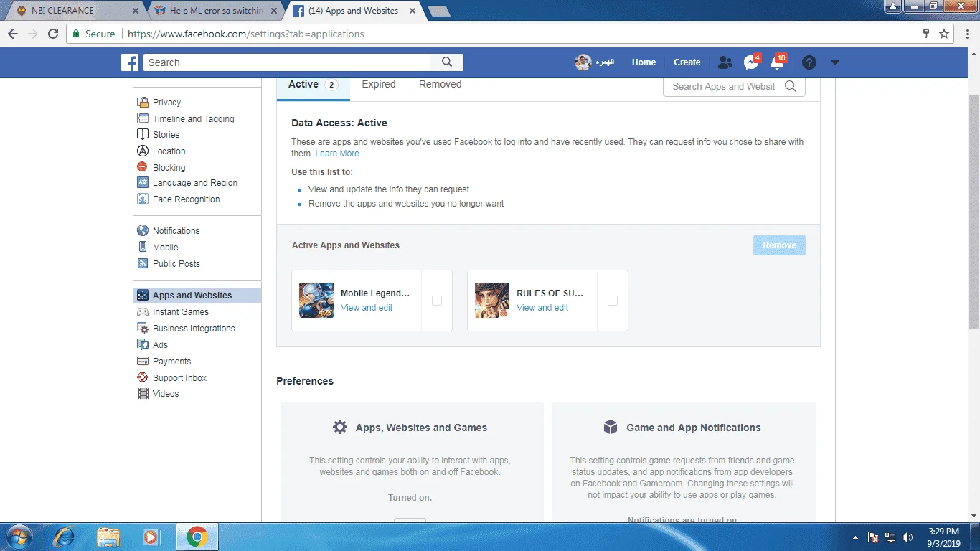
Task: Click the Support Inbox lifebuoy icon
Action: 142,378
